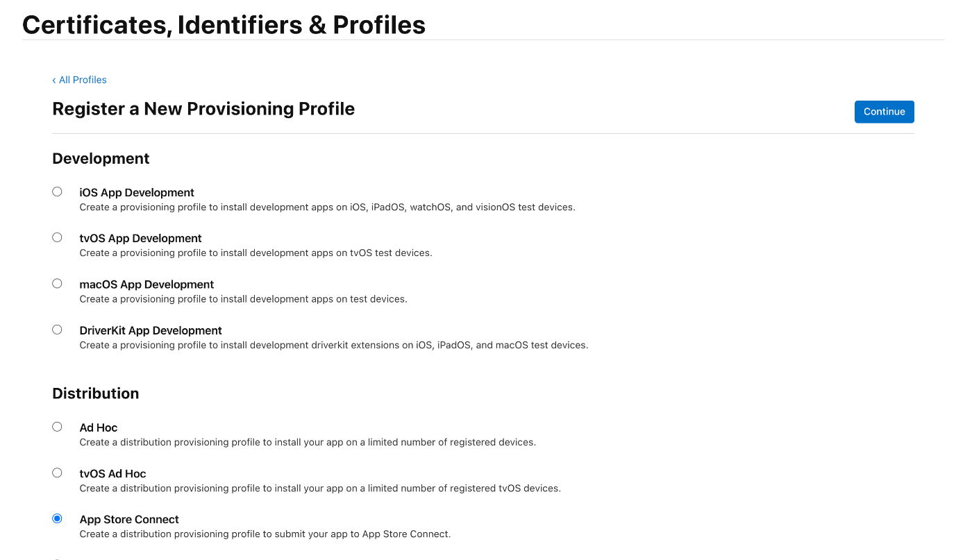Click the Development section heading
This screenshot has height=560, width=972.
[x=101, y=158]
